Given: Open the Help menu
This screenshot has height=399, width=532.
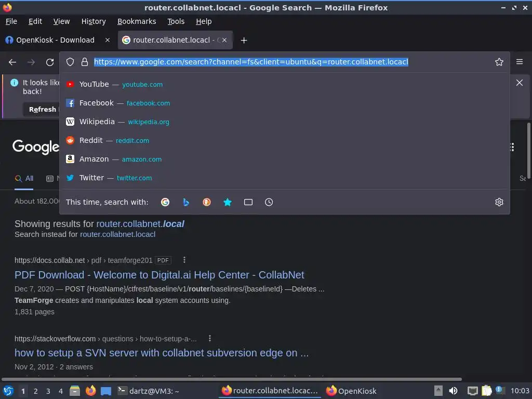Looking at the screenshot, I should coord(204,21).
